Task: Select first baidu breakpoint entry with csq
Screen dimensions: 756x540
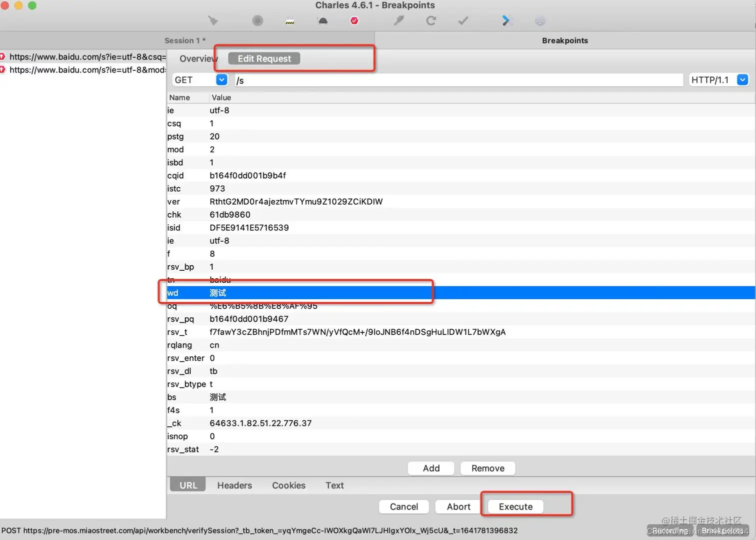Action: click(83, 57)
